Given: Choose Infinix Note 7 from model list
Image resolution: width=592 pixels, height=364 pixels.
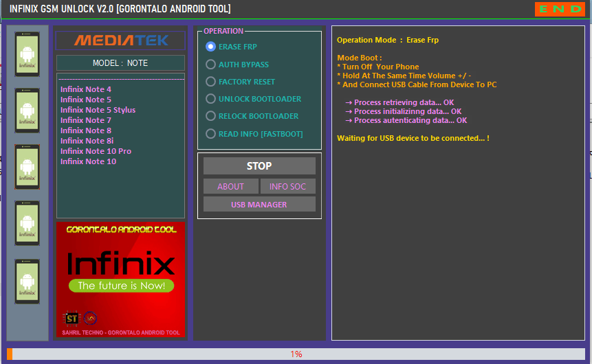Looking at the screenshot, I should click(x=86, y=120).
